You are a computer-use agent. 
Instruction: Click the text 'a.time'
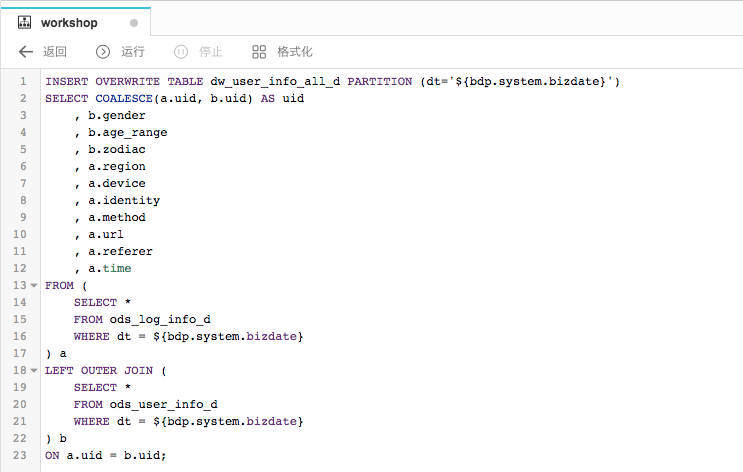(x=109, y=268)
